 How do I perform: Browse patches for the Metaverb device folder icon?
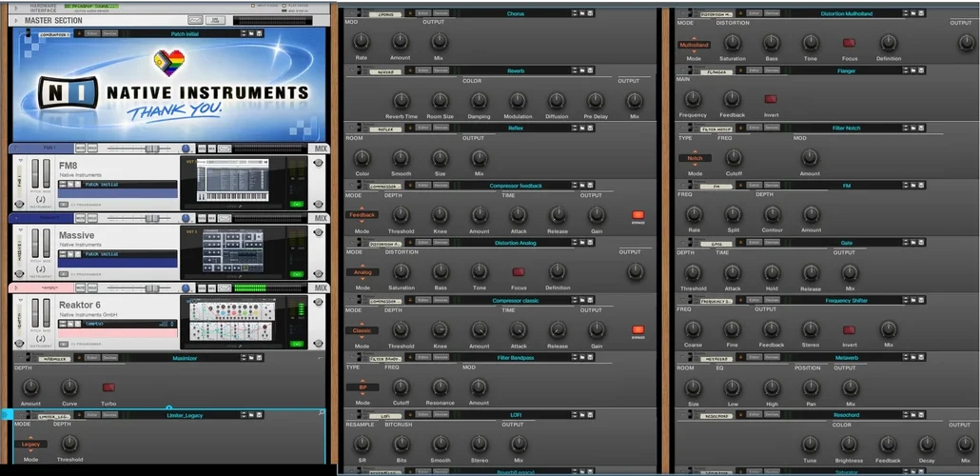[x=913, y=357]
